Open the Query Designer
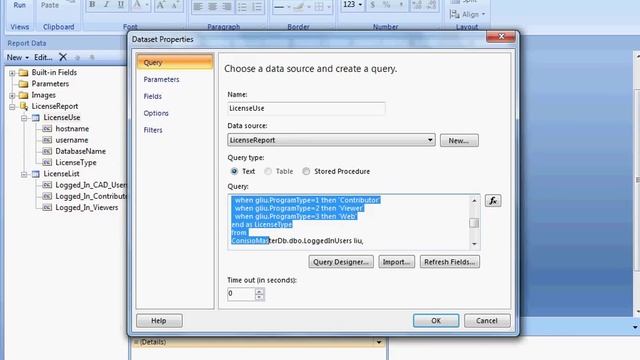 click(x=341, y=262)
